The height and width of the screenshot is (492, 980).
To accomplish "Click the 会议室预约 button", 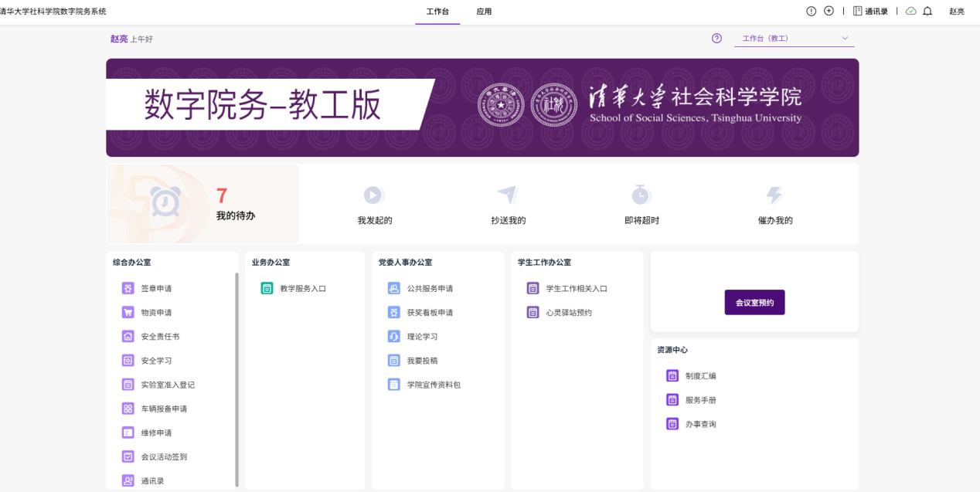I will (x=754, y=303).
